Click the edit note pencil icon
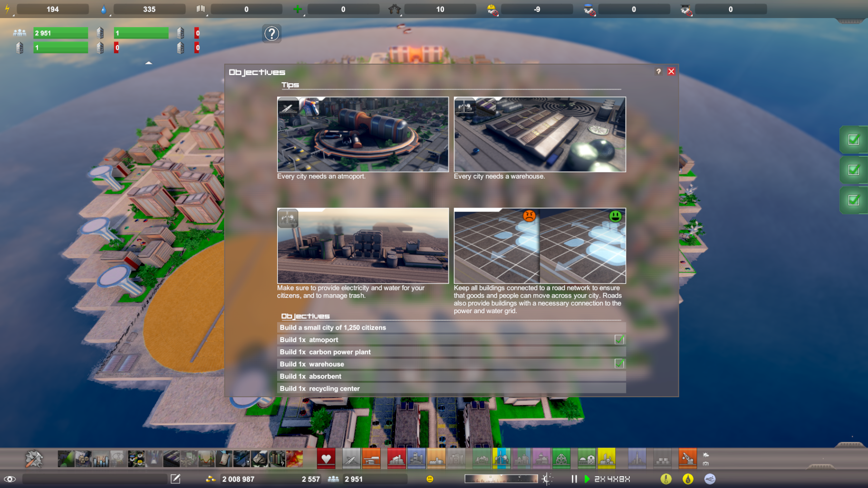Image resolution: width=868 pixels, height=488 pixels. click(175, 479)
